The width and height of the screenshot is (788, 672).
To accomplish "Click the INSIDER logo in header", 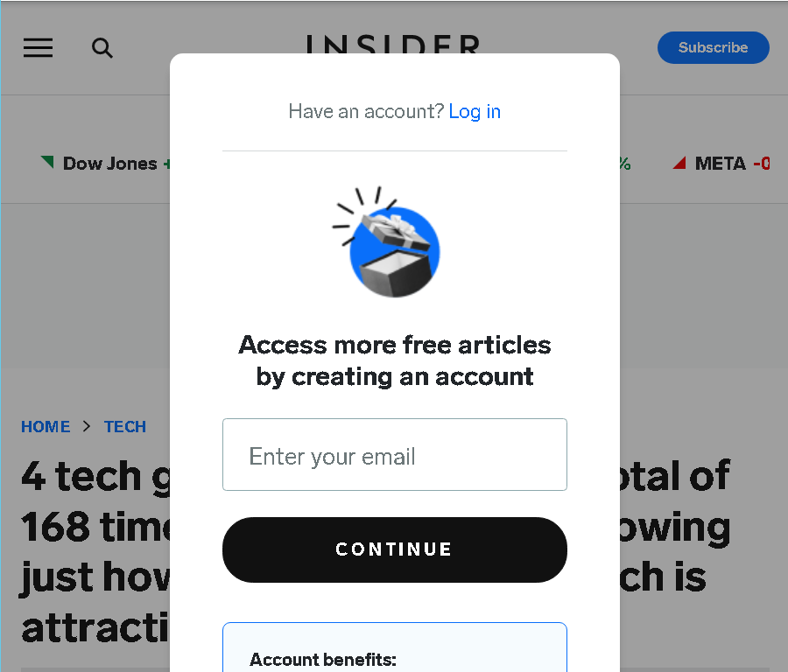I will tap(393, 45).
